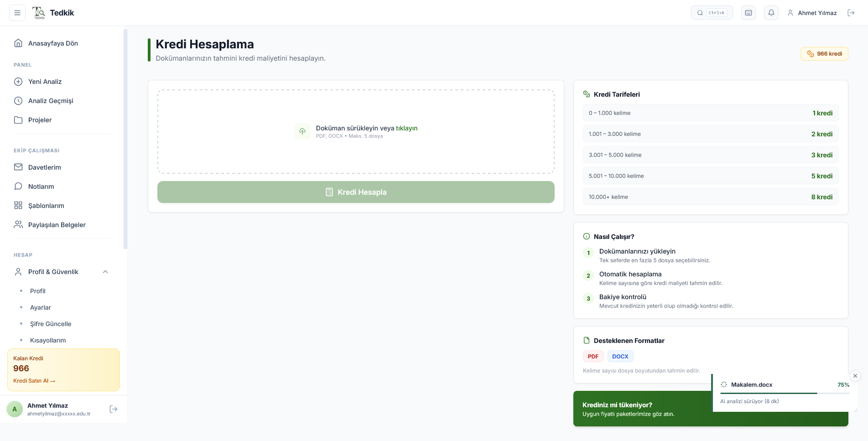This screenshot has width=868, height=441.
Task: Select the 10.000+ kelime tariff row
Action: point(711,197)
